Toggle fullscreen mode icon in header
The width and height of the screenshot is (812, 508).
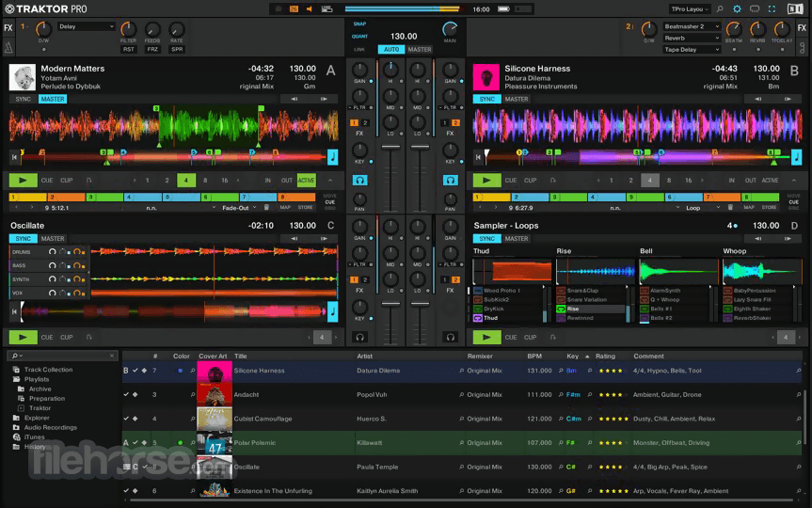click(772, 8)
